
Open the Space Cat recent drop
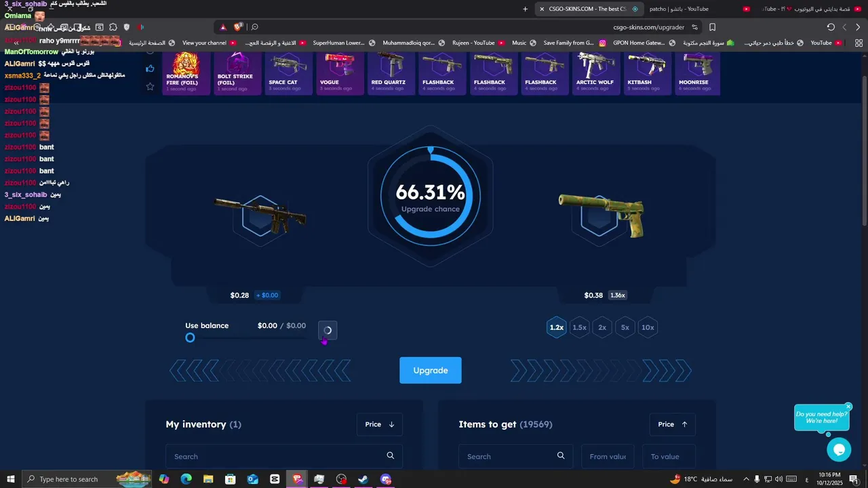point(288,73)
